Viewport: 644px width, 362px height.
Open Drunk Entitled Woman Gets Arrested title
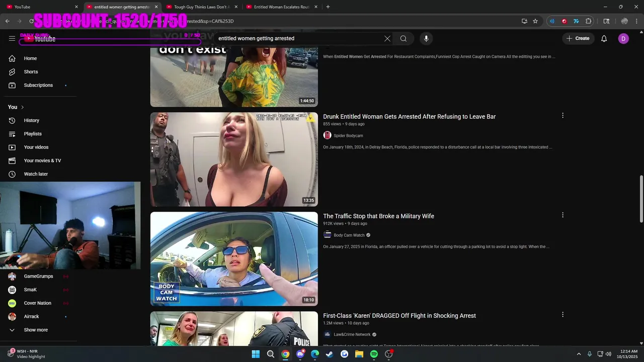pyautogui.click(x=409, y=117)
